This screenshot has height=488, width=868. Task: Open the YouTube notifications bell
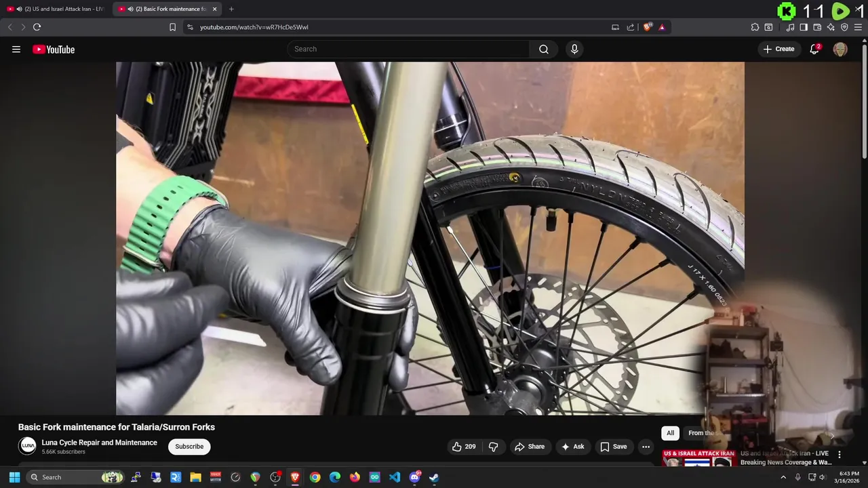tap(814, 49)
